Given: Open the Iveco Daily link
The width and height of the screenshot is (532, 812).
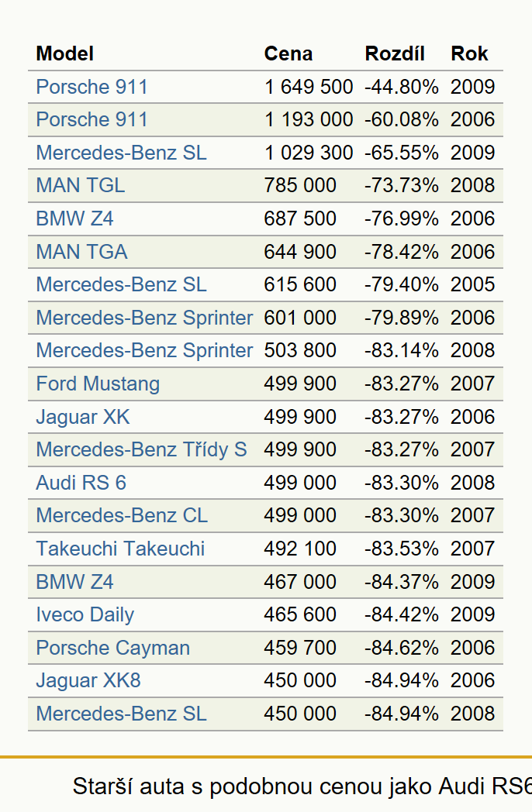Looking at the screenshot, I should (85, 614).
